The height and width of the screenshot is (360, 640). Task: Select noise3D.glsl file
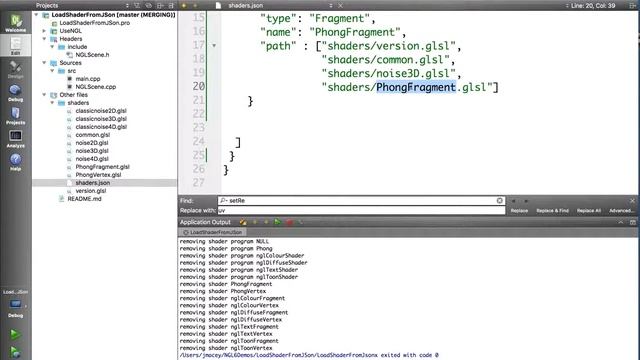[92, 151]
